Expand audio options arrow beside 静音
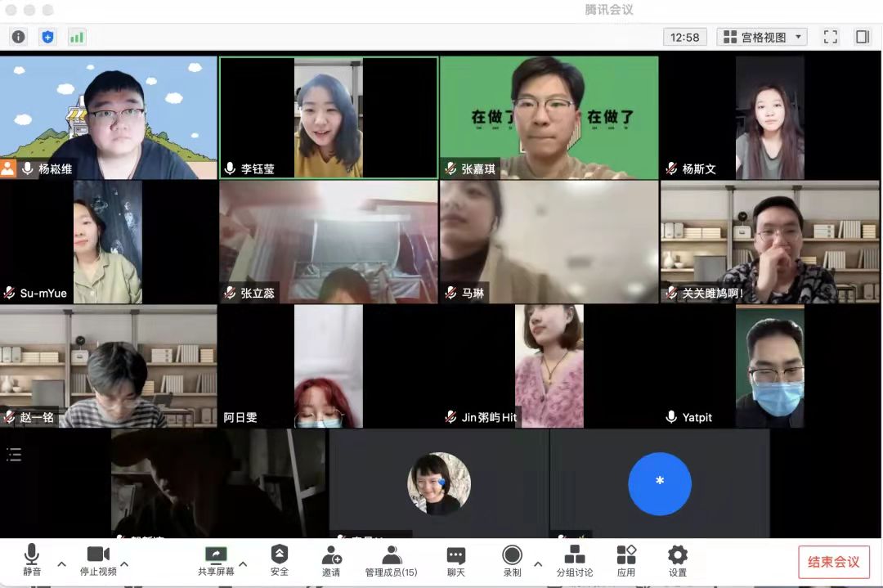 [x=61, y=563]
